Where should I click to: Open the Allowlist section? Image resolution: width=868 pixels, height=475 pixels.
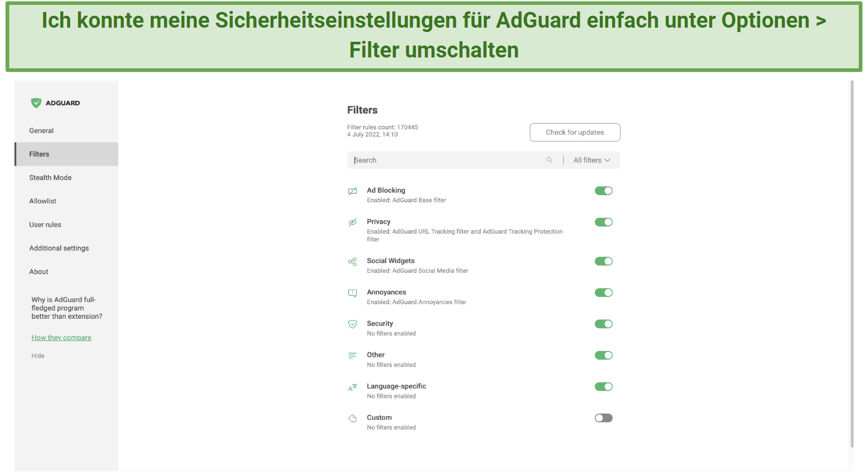(x=66, y=201)
